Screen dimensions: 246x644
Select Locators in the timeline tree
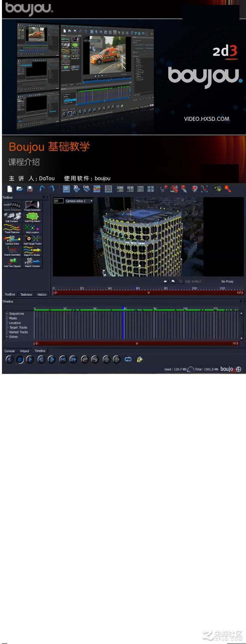pos(15,323)
